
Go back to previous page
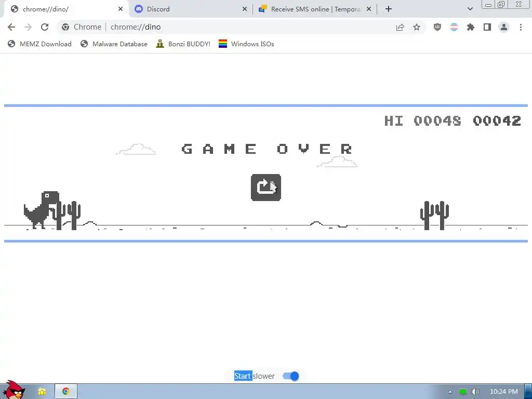pos(11,27)
